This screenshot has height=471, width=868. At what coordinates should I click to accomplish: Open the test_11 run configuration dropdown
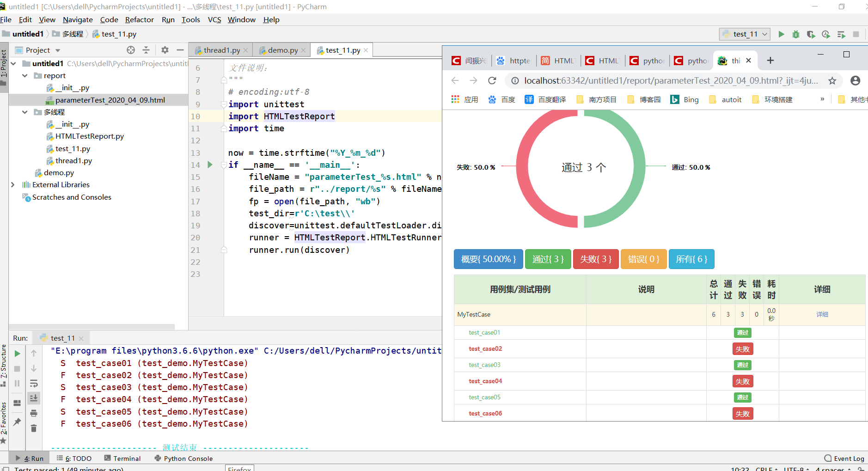coord(745,34)
